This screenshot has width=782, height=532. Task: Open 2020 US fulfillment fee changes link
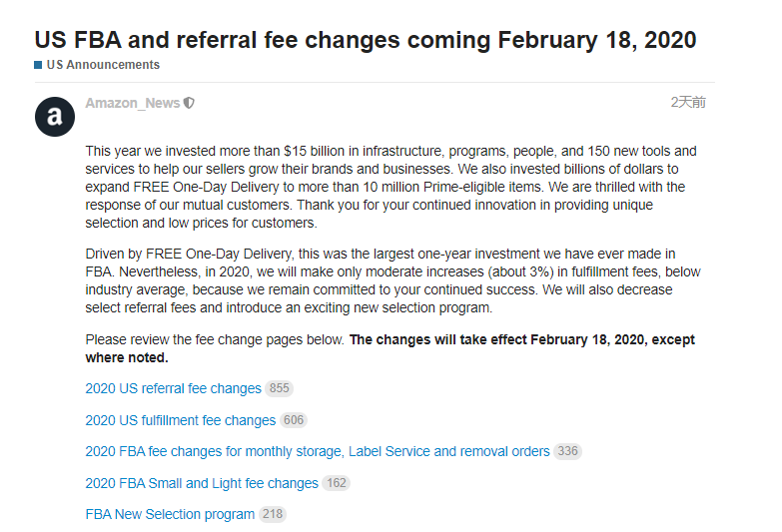180,420
